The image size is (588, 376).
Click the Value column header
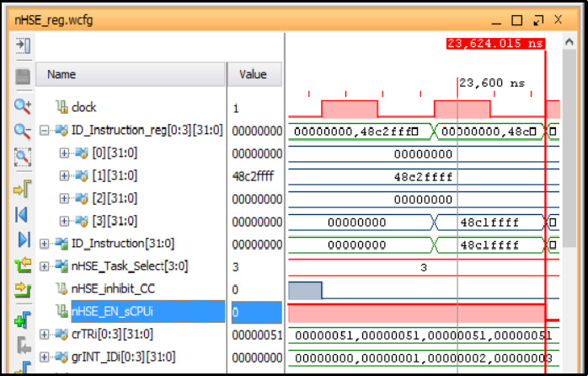click(253, 74)
